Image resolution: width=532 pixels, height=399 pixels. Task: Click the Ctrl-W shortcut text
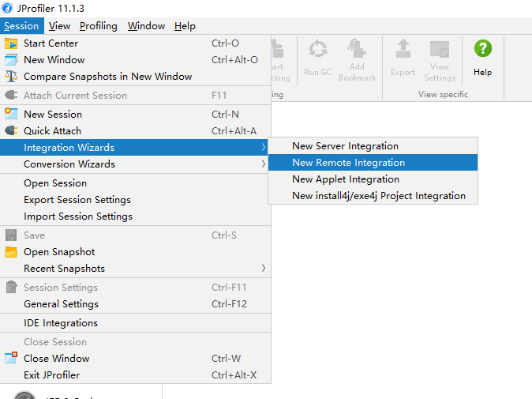(x=227, y=358)
